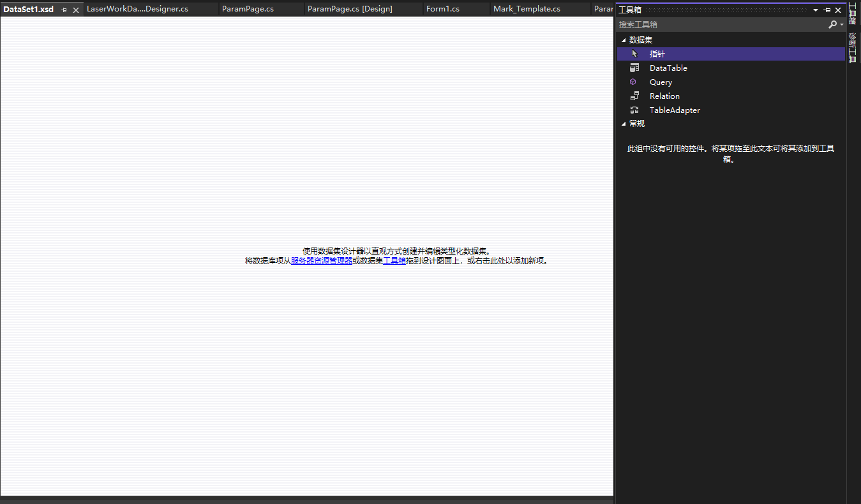This screenshot has height=504, width=861.
Task: Open the search options dropdown next to magnifier
Action: [x=841, y=24]
